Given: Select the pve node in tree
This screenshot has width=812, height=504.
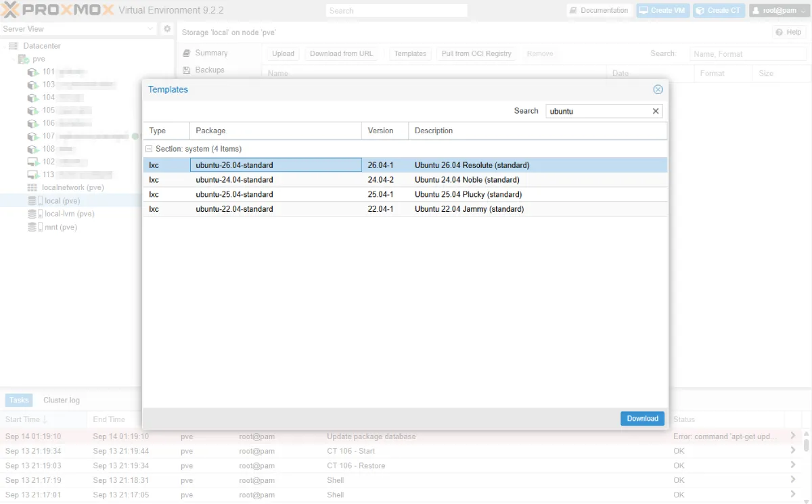Looking at the screenshot, I should pos(39,59).
